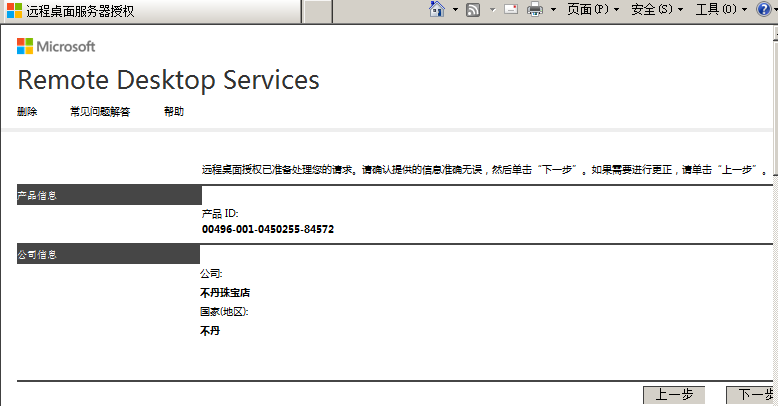Open the Print options dropdown arrow
The width and height of the screenshot is (778, 406).
click(553, 10)
